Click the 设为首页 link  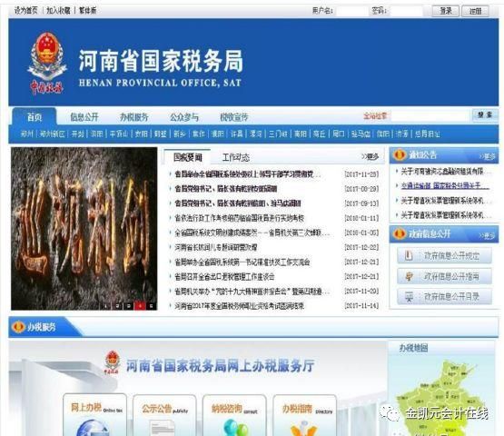click(26, 11)
